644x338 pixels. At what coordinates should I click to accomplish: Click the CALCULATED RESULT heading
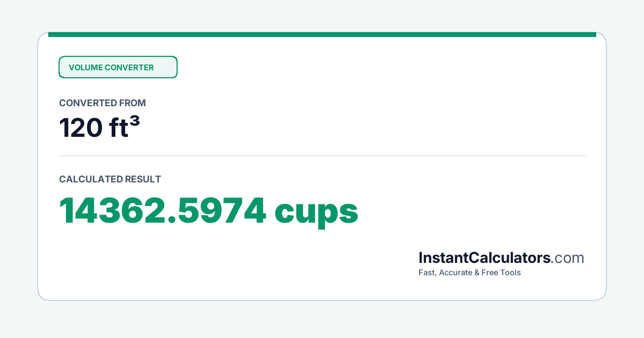click(110, 179)
